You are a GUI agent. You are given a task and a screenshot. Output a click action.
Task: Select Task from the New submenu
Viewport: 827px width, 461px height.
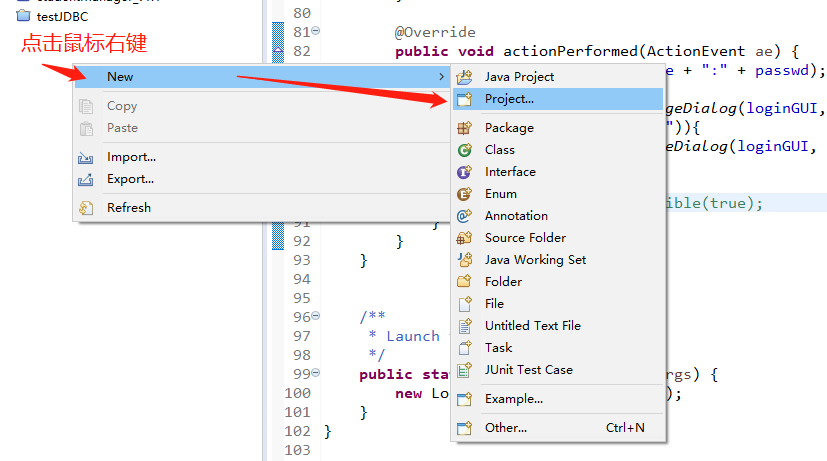point(558,348)
